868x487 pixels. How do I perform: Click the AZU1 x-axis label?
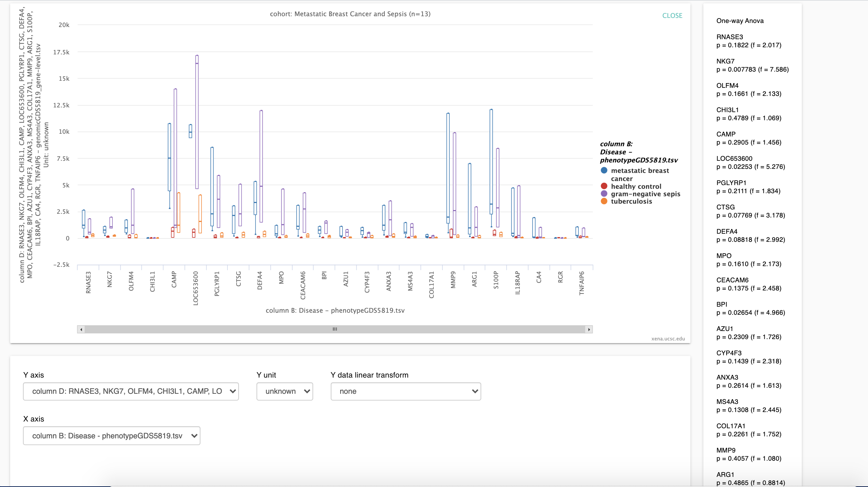[x=346, y=279]
